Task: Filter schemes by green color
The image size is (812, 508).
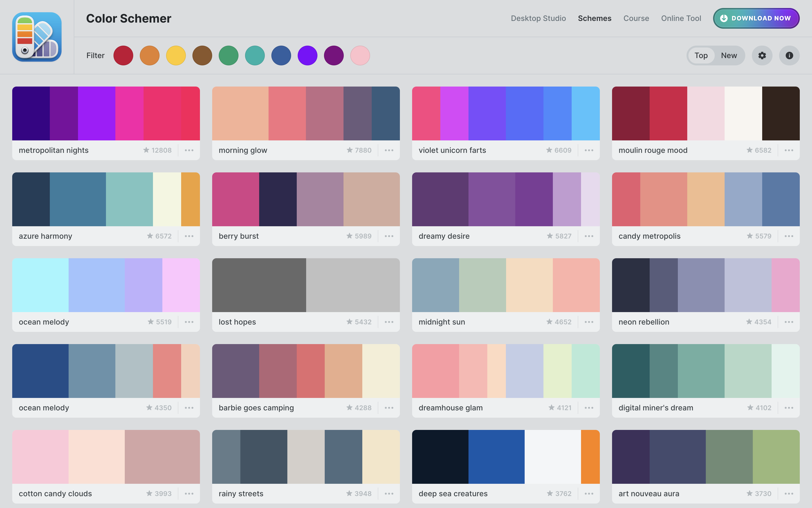Action: pos(229,56)
